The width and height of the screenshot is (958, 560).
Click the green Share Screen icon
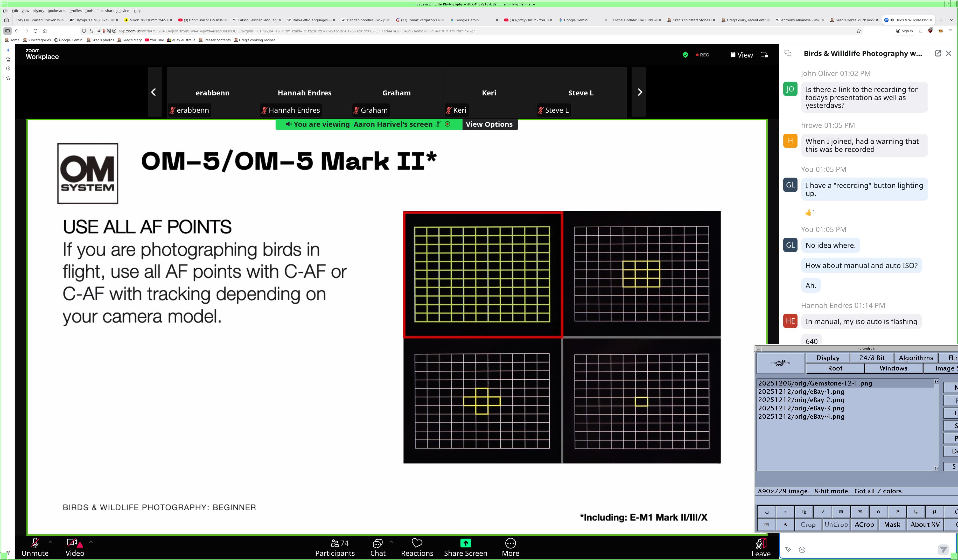coord(465,543)
